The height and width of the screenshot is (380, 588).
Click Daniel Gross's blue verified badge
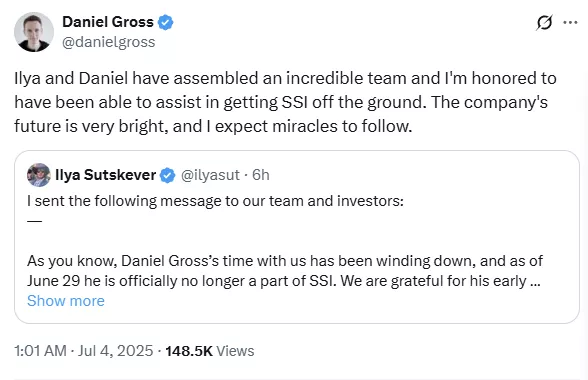(x=165, y=22)
